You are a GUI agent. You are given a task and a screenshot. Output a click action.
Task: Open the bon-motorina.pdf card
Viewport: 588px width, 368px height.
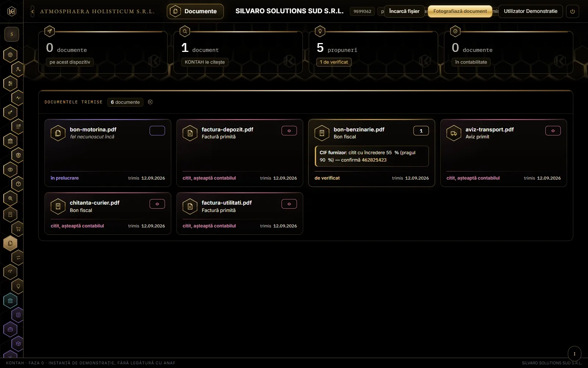tap(108, 153)
